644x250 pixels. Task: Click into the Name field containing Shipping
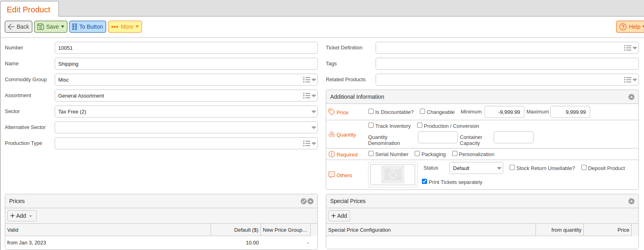[x=186, y=64]
